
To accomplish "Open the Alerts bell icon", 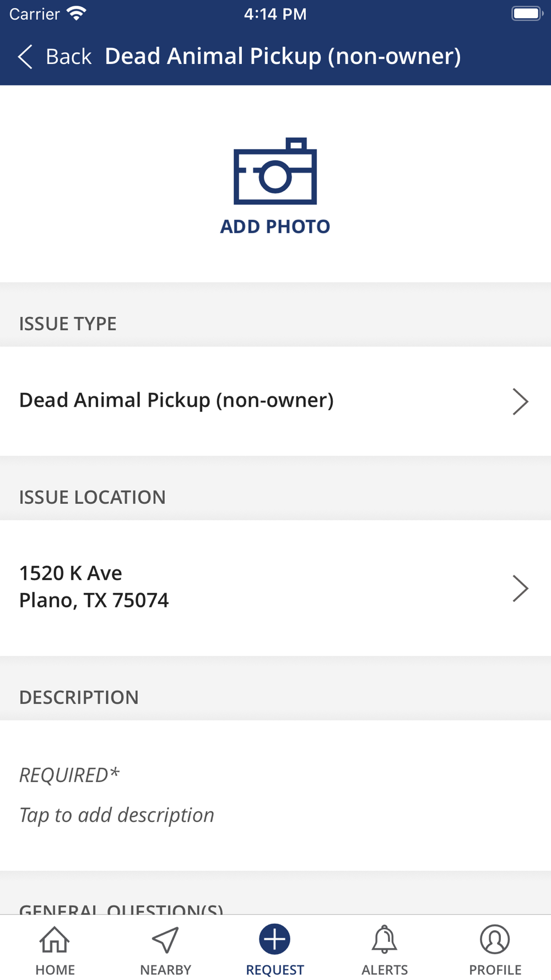I will pyautogui.click(x=385, y=940).
